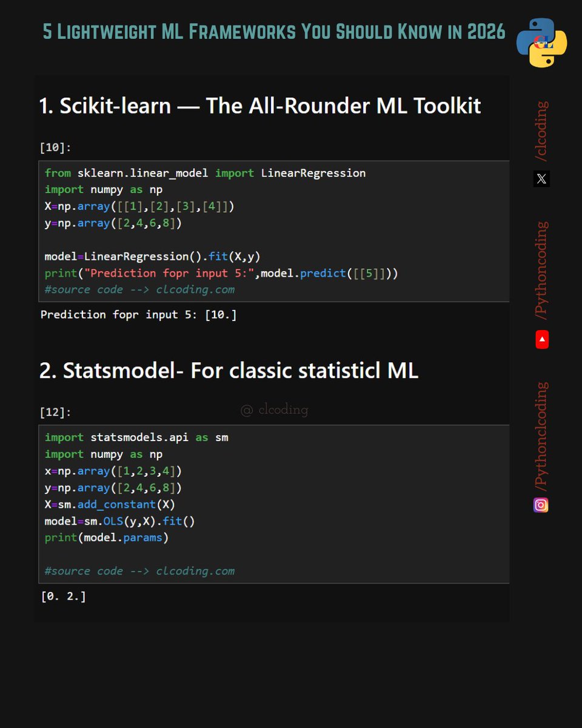The height and width of the screenshot is (728, 582).
Task: Click line 'print(model.params)'
Action: 107,538
